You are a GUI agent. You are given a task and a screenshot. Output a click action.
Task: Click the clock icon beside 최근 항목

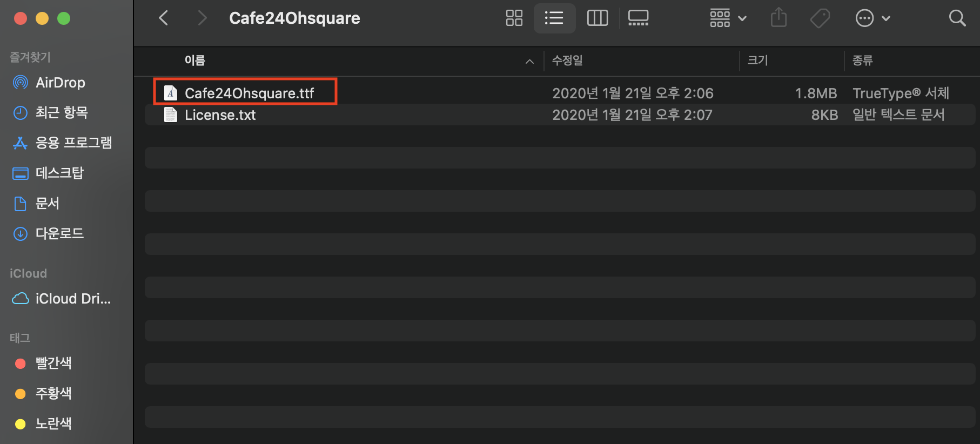pos(21,113)
